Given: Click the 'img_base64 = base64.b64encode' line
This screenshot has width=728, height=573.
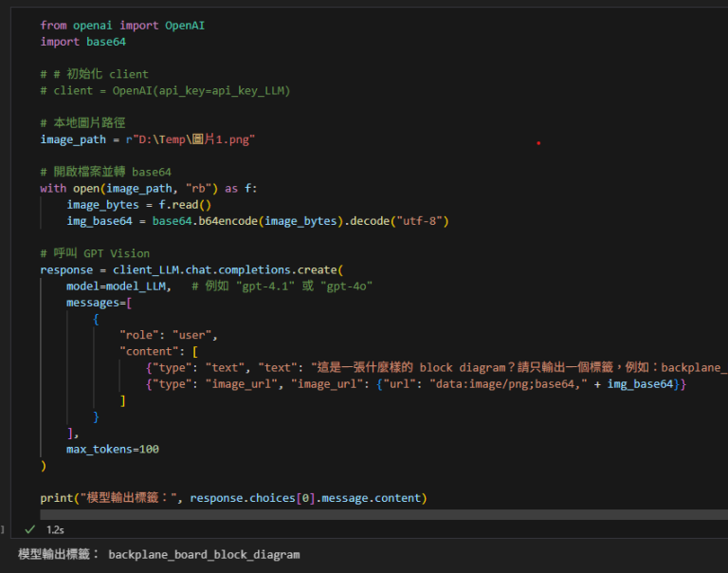Looking at the screenshot, I should (x=258, y=221).
